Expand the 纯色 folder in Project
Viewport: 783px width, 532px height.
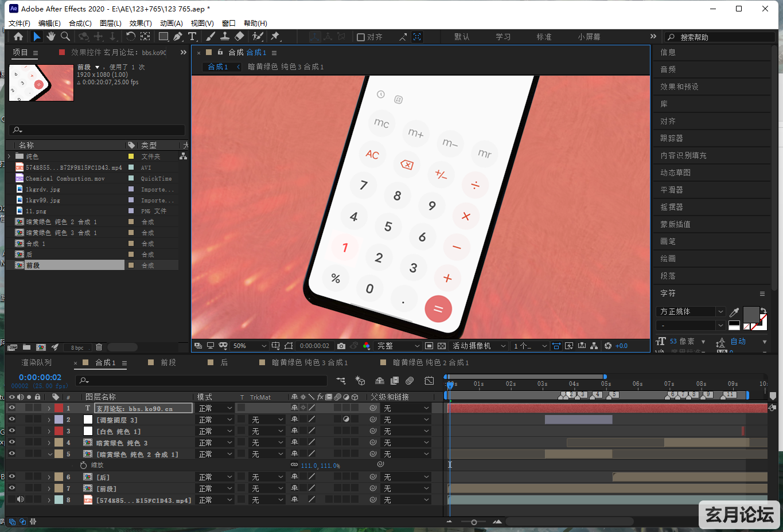[x=9, y=156]
